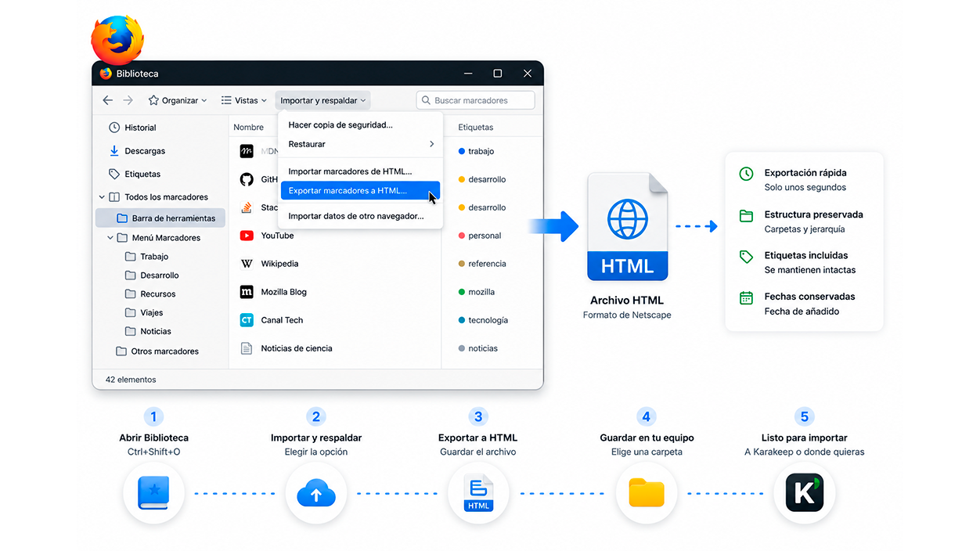Select Barra de herramientas folder
The width and height of the screenshot is (980, 551).
(160, 218)
